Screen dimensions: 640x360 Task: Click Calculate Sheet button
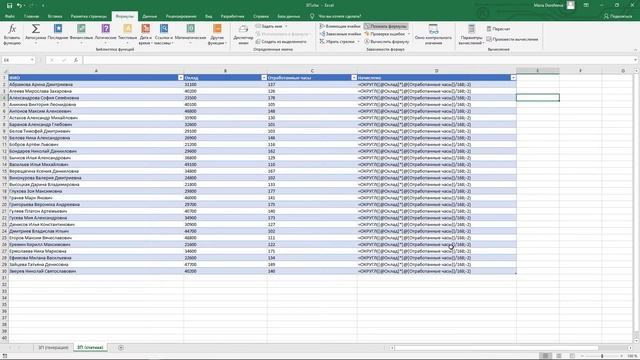512,39
